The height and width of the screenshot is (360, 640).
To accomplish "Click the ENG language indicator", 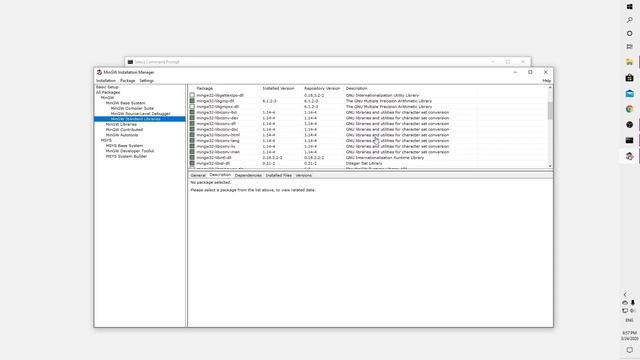I will pyautogui.click(x=629, y=320).
